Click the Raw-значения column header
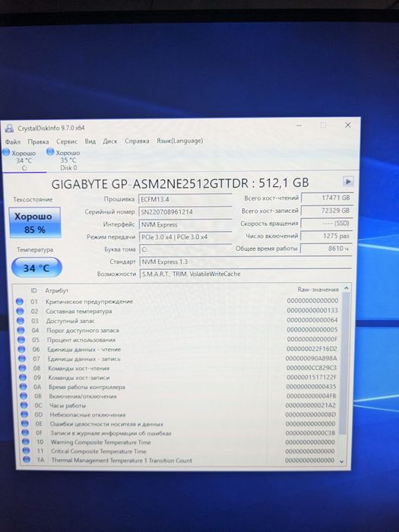Viewport: 399px width, 532px height. [x=318, y=290]
